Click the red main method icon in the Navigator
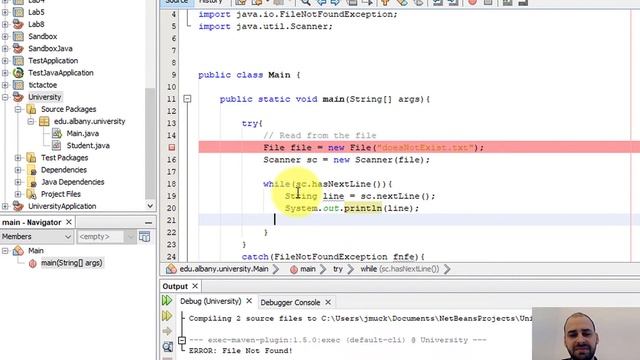 pyautogui.click(x=33, y=263)
